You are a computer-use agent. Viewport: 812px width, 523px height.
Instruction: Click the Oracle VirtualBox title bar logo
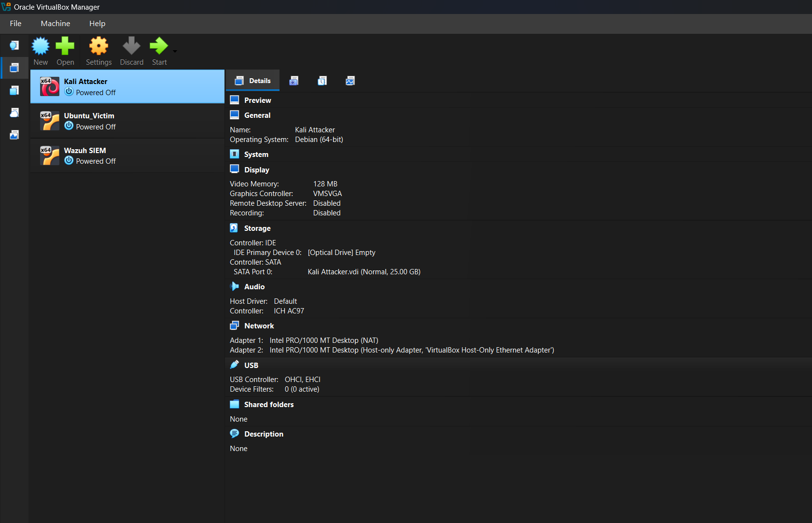click(x=6, y=7)
